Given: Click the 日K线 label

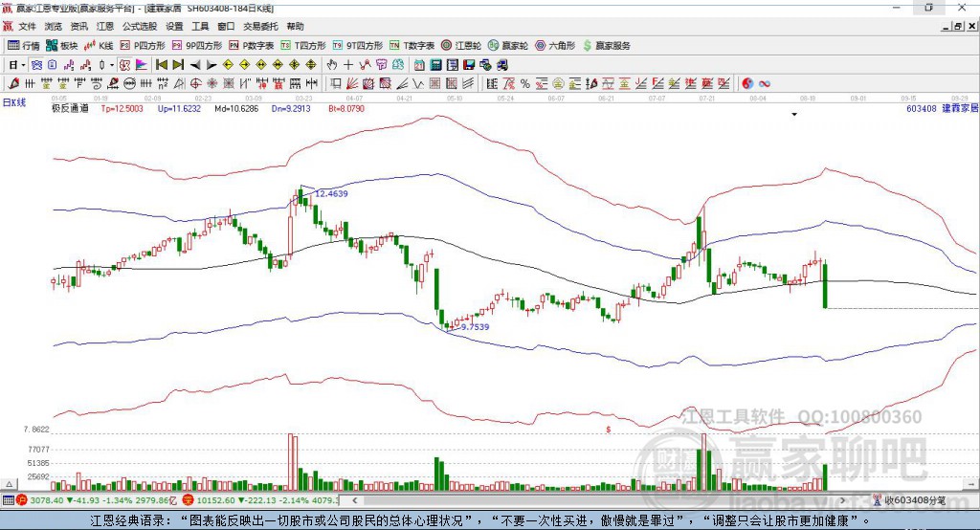Looking at the screenshot, I should tap(14, 102).
